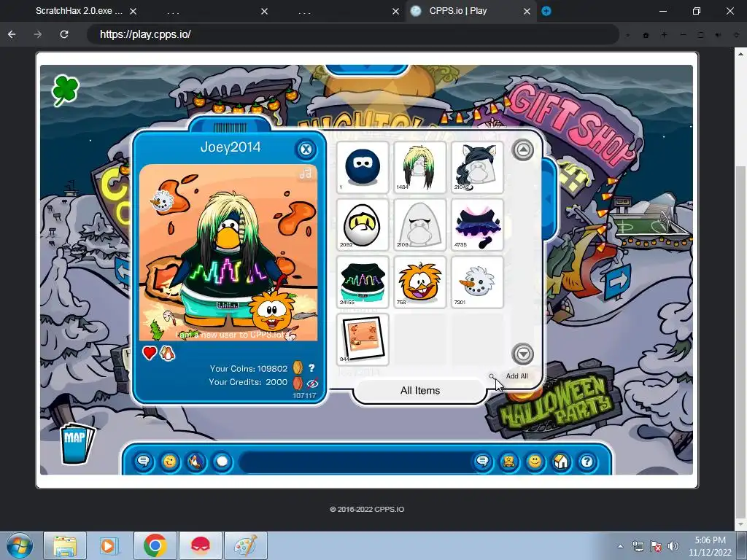The image size is (747, 560).
Task: Click the penguin action icon on toolbar
Action: (x=196, y=462)
